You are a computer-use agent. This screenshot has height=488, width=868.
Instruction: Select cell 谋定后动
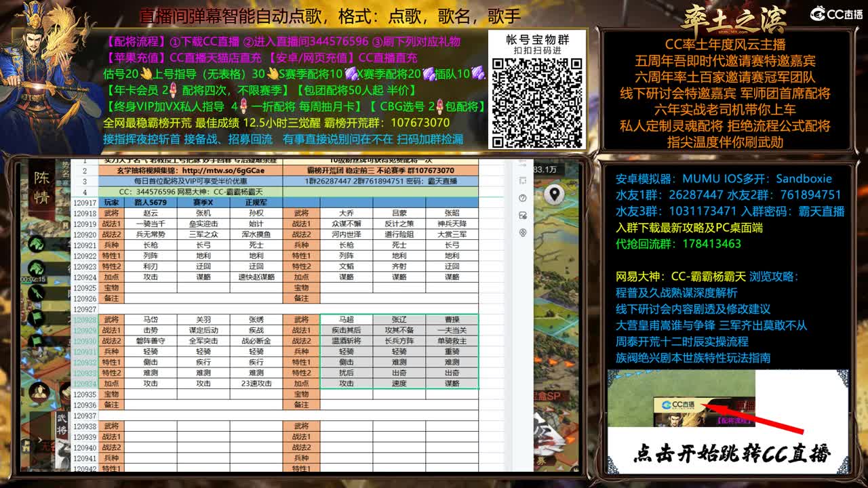[203, 330]
